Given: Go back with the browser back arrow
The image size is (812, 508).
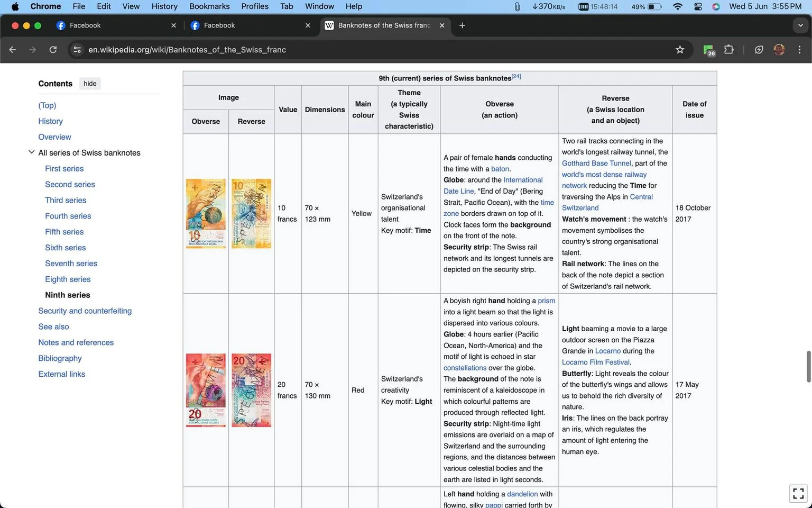Looking at the screenshot, I should [13, 50].
